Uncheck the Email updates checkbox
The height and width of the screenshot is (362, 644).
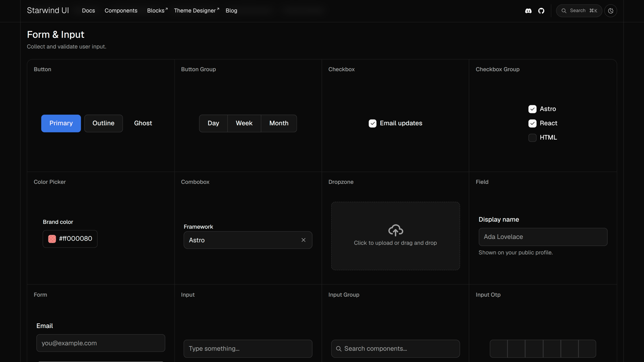(x=373, y=123)
